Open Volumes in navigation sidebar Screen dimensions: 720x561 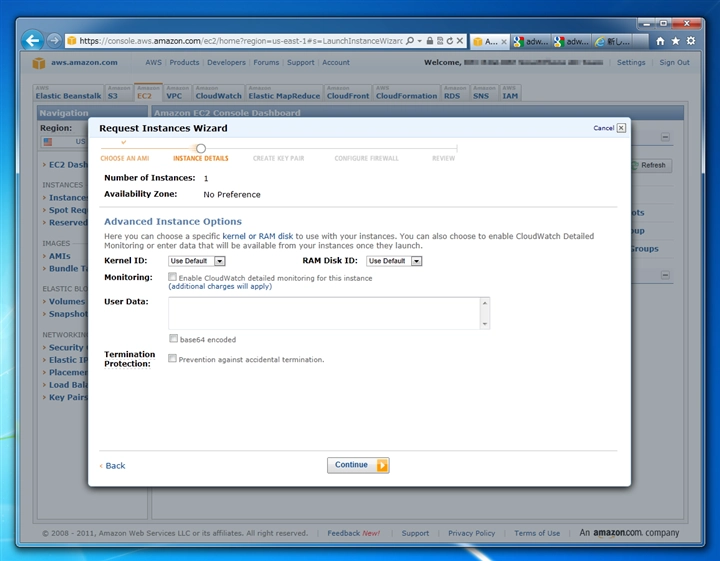click(67, 302)
